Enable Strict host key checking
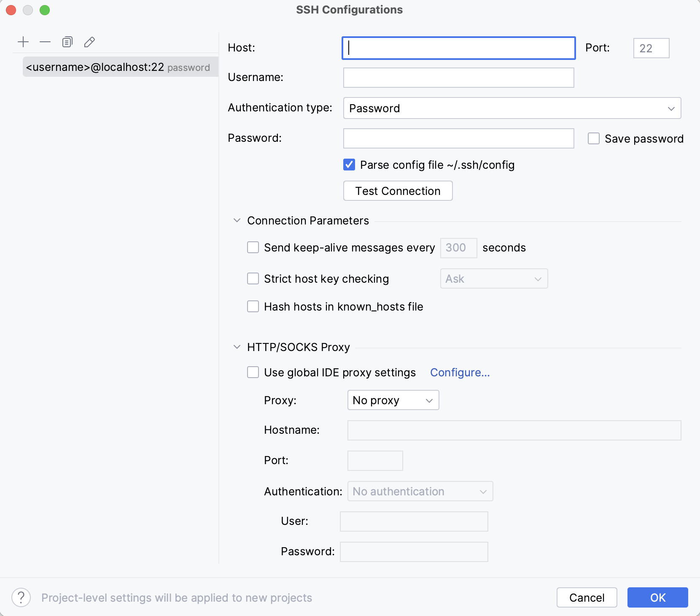This screenshot has width=700, height=616. point(253,278)
